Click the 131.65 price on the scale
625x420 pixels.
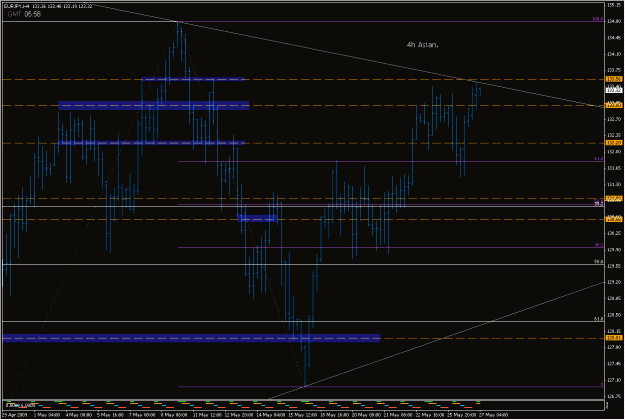tap(614, 168)
